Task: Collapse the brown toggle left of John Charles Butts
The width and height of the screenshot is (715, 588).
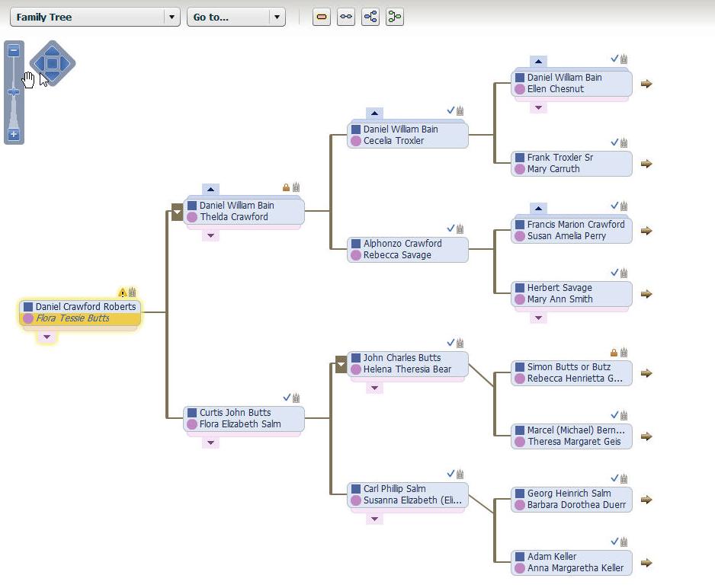Action: (x=341, y=366)
